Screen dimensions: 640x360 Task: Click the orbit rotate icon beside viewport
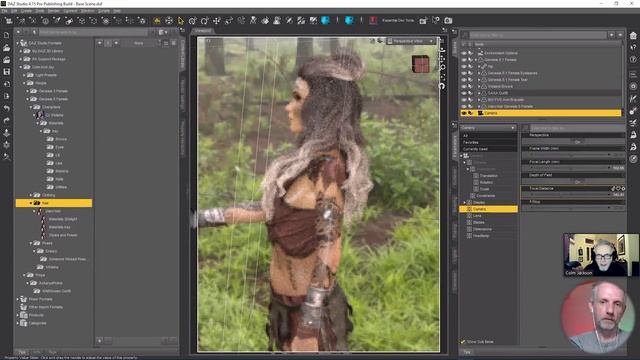pos(442,86)
